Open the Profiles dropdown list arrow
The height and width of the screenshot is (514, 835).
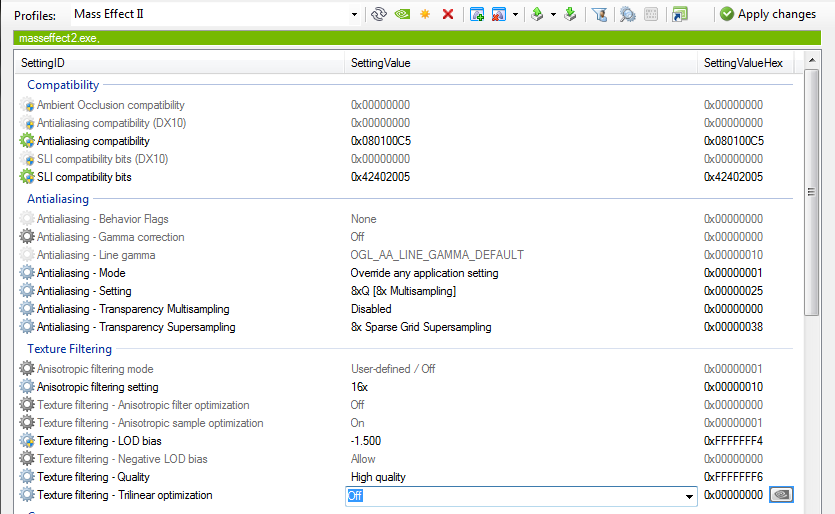(x=354, y=15)
